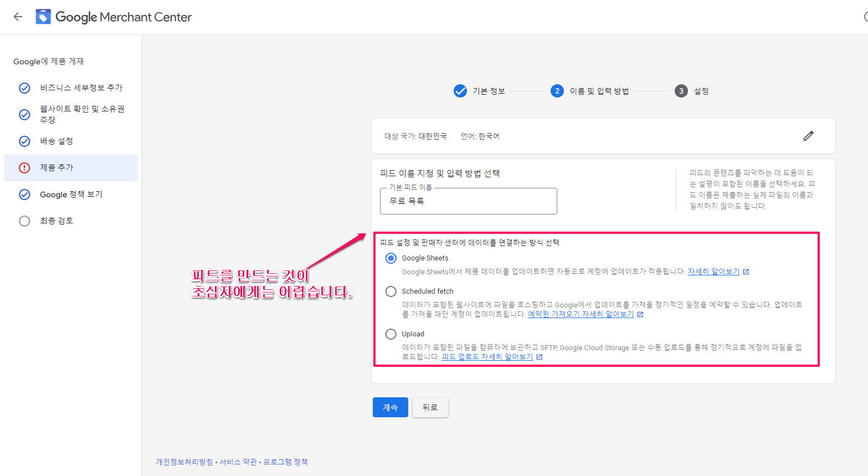Viewport: 868px width, 476px height.
Task: Click the 이름 및 입력 방법 step label
Action: point(599,91)
